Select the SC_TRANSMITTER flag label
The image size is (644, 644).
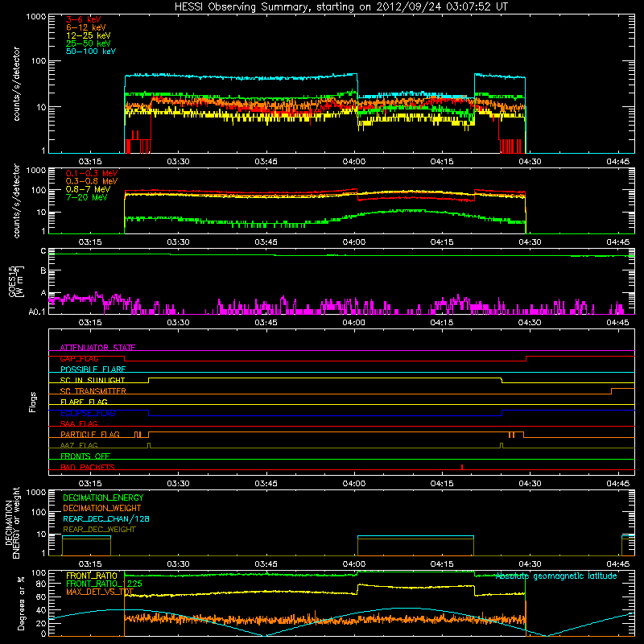click(x=93, y=391)
